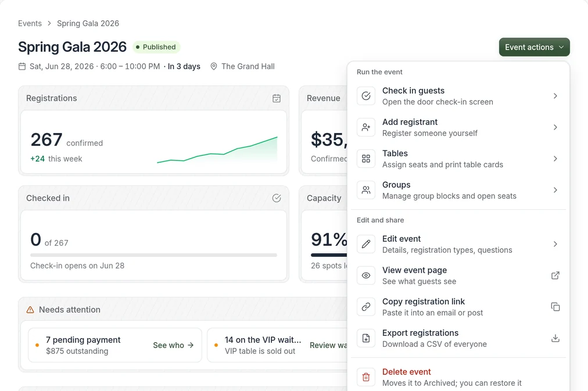Click the Groups people icon
The height and width of the screenshot is (391, 588).
366,190
